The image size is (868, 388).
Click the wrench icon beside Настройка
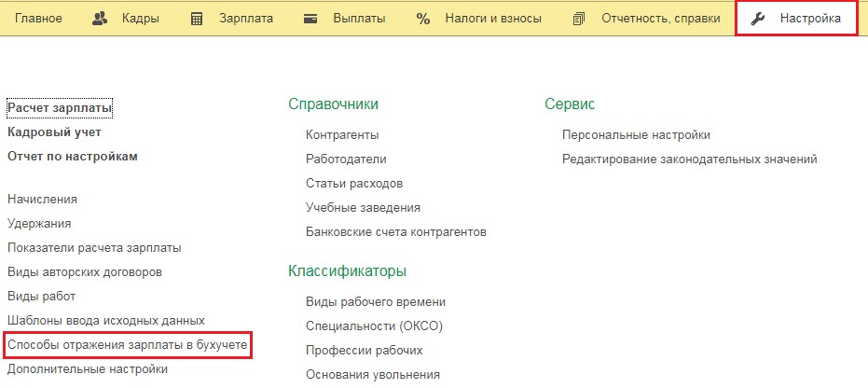pyautogui.click(x=758, y=19)
